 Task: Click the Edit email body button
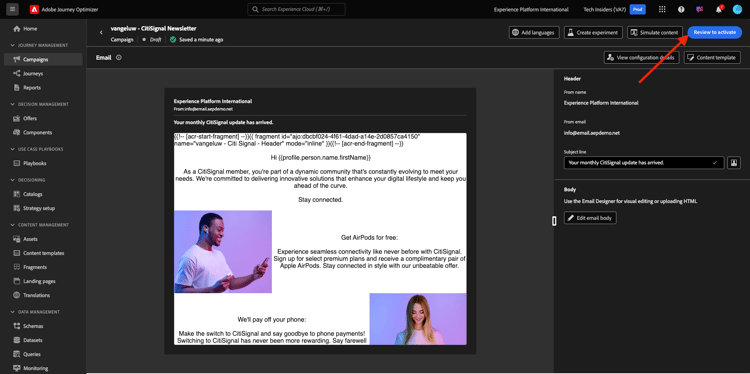(590, 218)
